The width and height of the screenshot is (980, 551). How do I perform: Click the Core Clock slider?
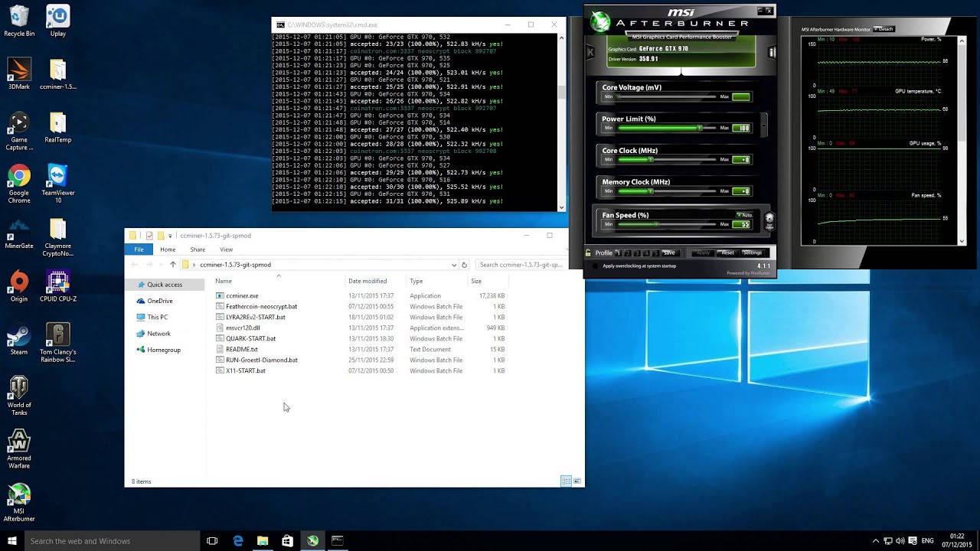pyautogui.click(x=665, y=160)
